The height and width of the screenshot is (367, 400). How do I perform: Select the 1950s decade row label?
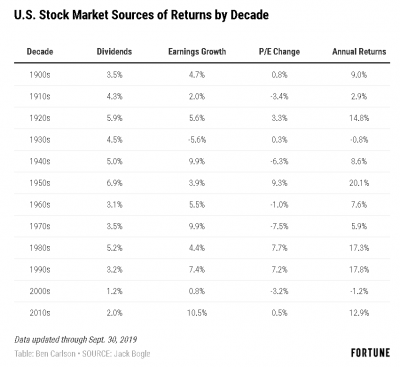(x=40, y=183)
